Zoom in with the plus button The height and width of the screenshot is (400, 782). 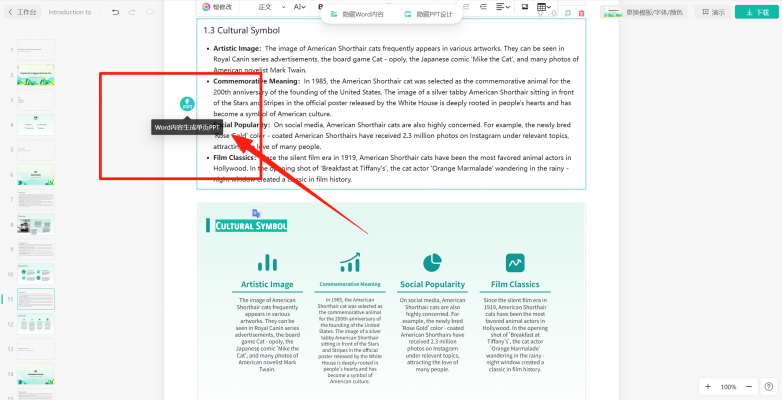708,387
